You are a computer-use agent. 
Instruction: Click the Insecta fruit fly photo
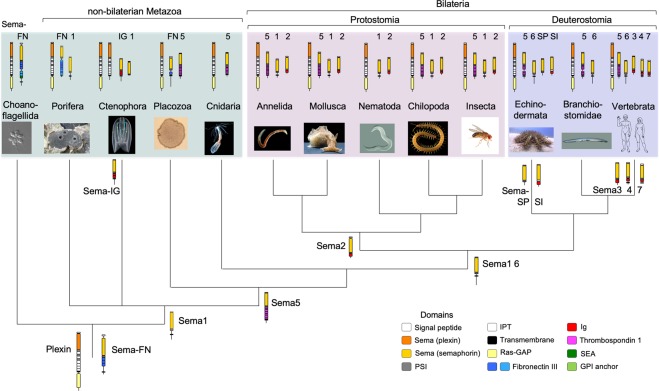click(x=480, y=135)
